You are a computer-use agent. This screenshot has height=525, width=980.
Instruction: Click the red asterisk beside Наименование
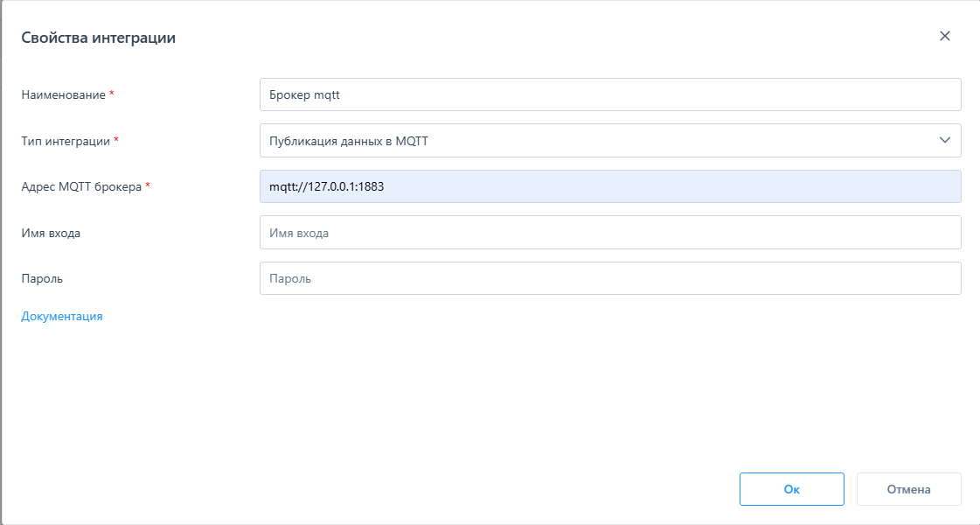coord(112,94)
